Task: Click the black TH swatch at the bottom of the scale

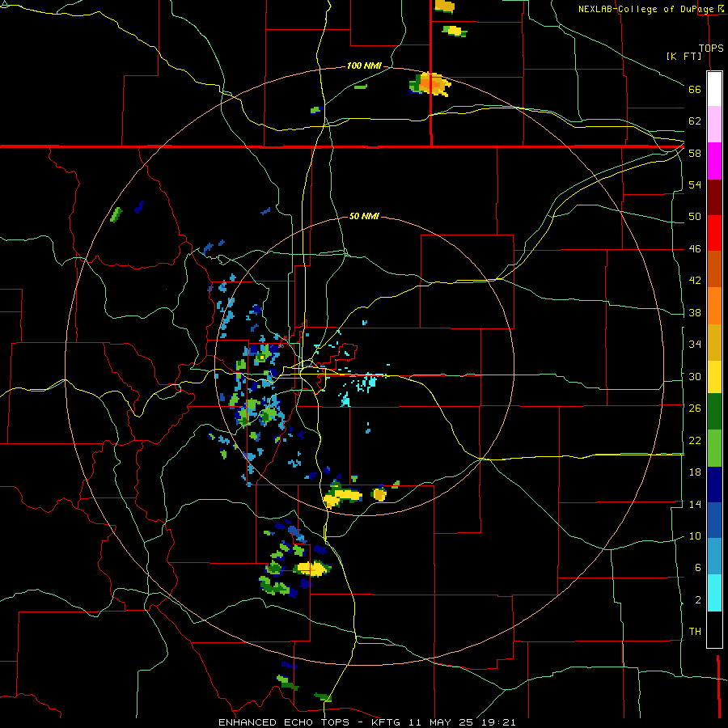Action: [714, 629]
